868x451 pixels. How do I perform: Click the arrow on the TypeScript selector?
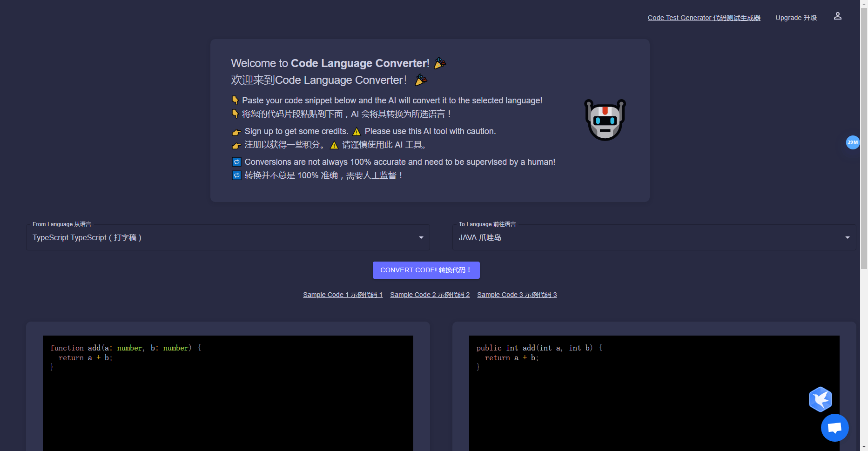tap(421, 237)
